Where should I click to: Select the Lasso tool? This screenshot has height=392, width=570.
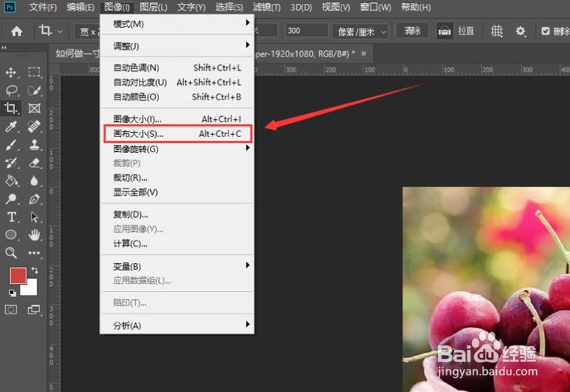pos(11,90)
